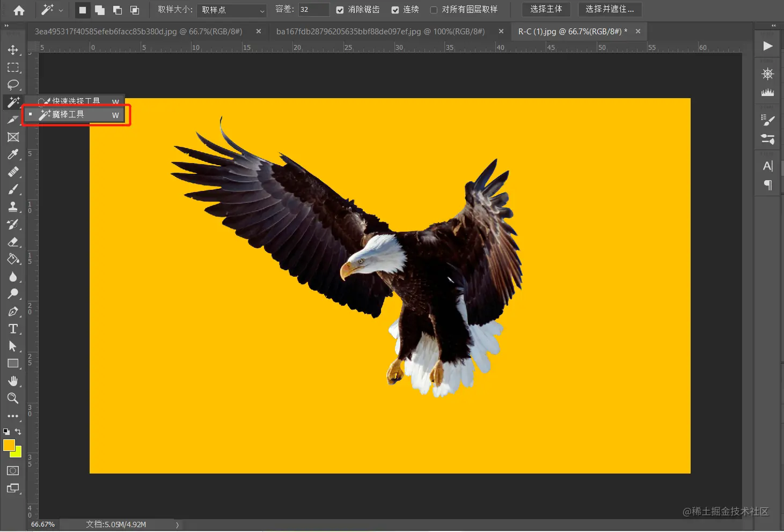This screenshot has height=532, width=784.
Task: Select the History Brush tool
Action: click(x=13, y=224)
